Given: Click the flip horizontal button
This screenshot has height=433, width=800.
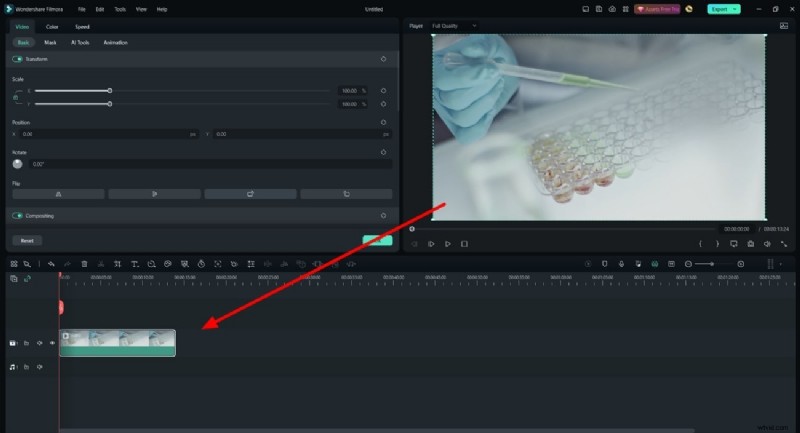Looking at the screenshot, I should pyautogui.click(x=58, y=194).
